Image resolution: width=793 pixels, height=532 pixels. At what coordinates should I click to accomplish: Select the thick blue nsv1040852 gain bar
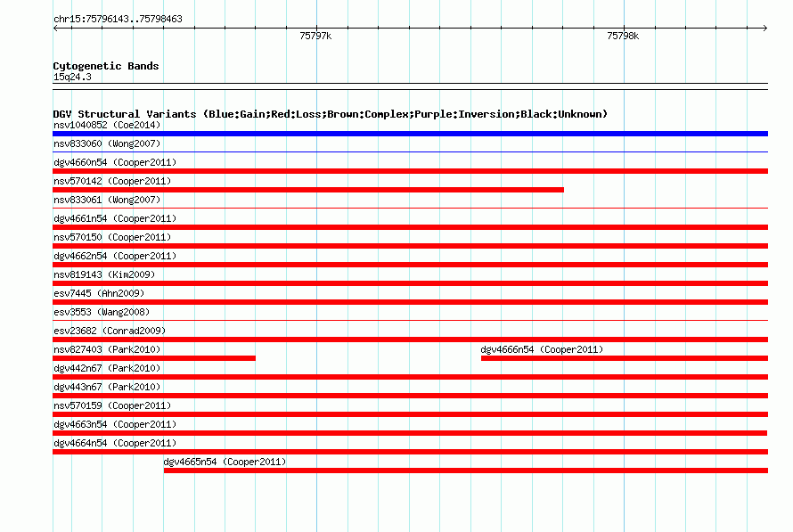[410, 134]
